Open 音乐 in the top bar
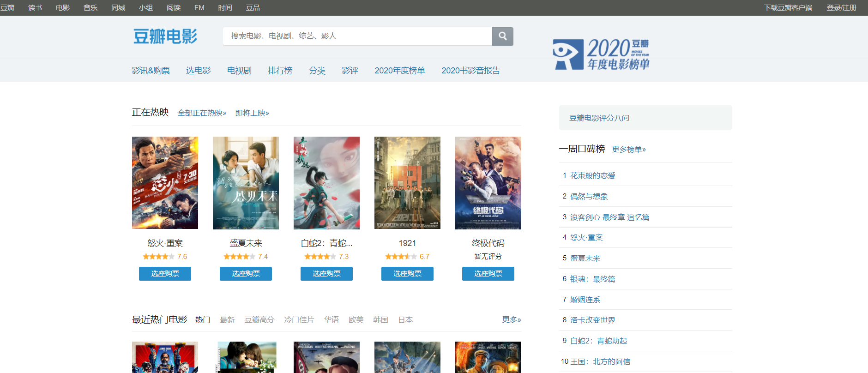Screen dimensions: 868x373 (90, 8)
